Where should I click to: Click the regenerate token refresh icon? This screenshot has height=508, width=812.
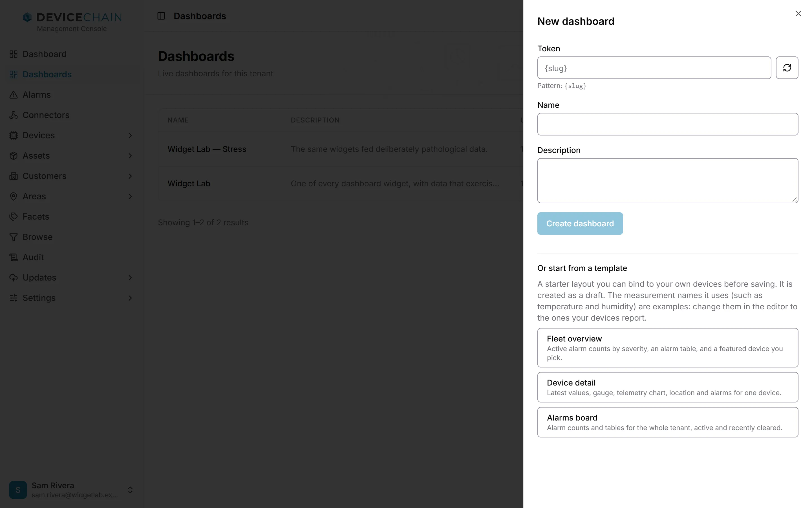pos(787,68)
